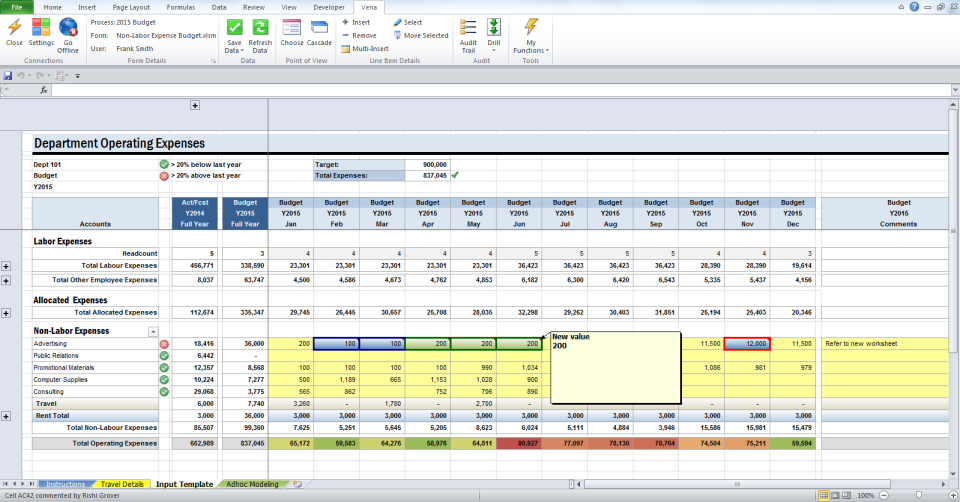The height and width of the screenshot is (502, 960).
Task: Click Remove line item
Action: point(359,36)
